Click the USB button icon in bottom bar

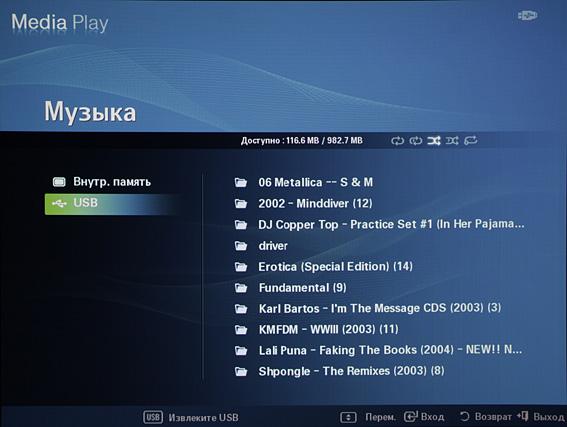coord(153,417)
